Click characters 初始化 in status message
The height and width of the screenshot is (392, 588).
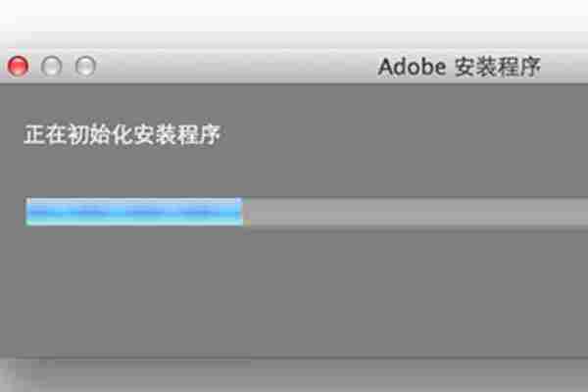[100, 134]
